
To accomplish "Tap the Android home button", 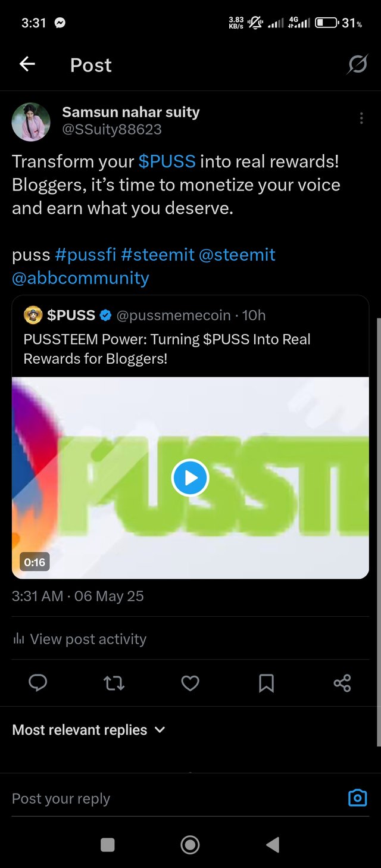I will click(x=190, y=844).
